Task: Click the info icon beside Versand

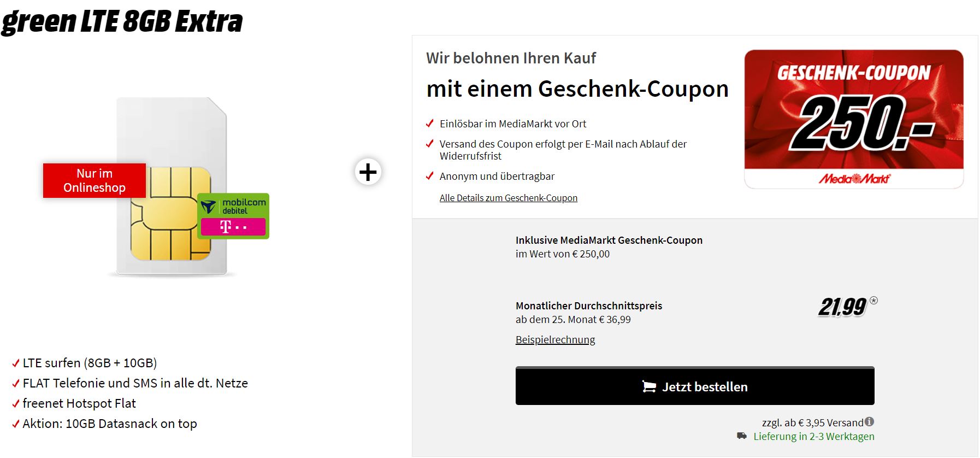Action: tap(870, 422)
